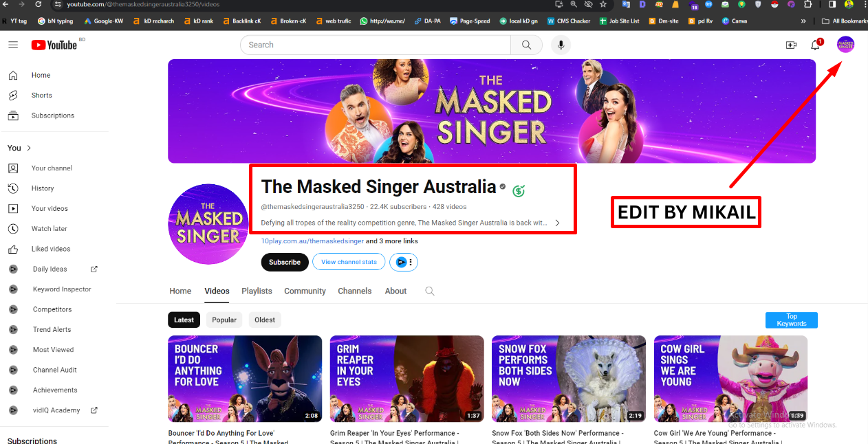
Task: Click the search magnifier button
Action: 526,45
